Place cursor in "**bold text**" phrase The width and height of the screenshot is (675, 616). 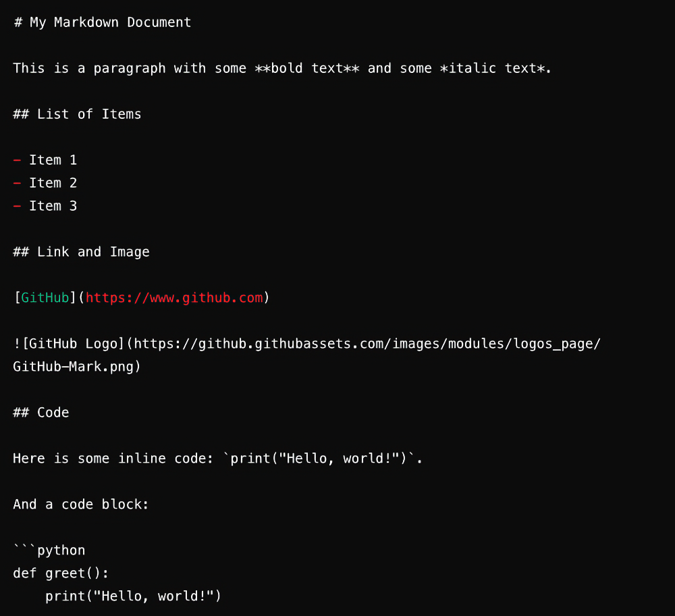point(307,68)
